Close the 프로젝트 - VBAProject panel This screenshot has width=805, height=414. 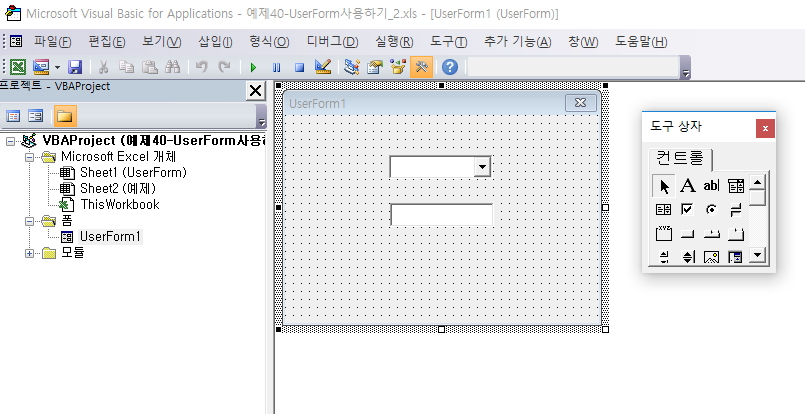pyautogui.click(x=255, y=91)
